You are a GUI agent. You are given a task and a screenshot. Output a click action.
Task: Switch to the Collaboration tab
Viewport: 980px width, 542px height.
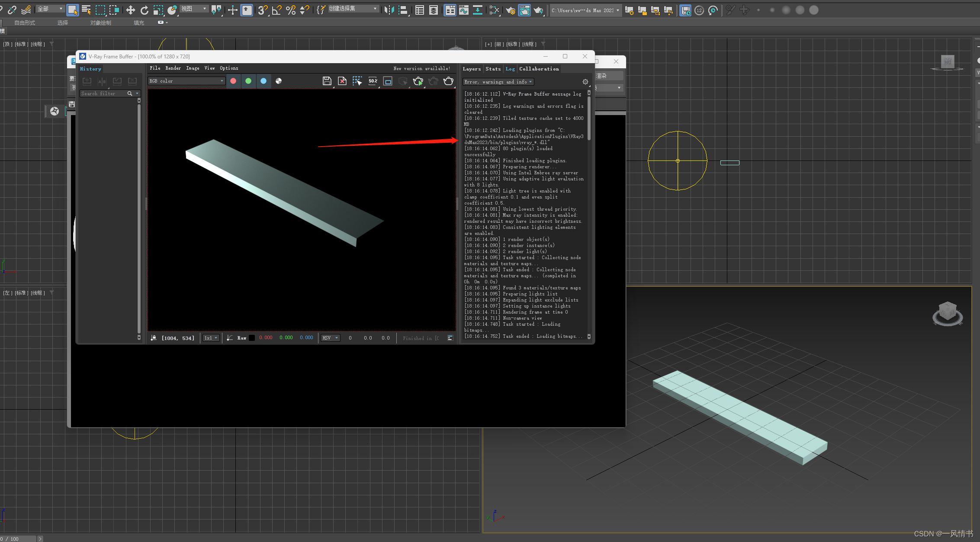click(539, 69)
